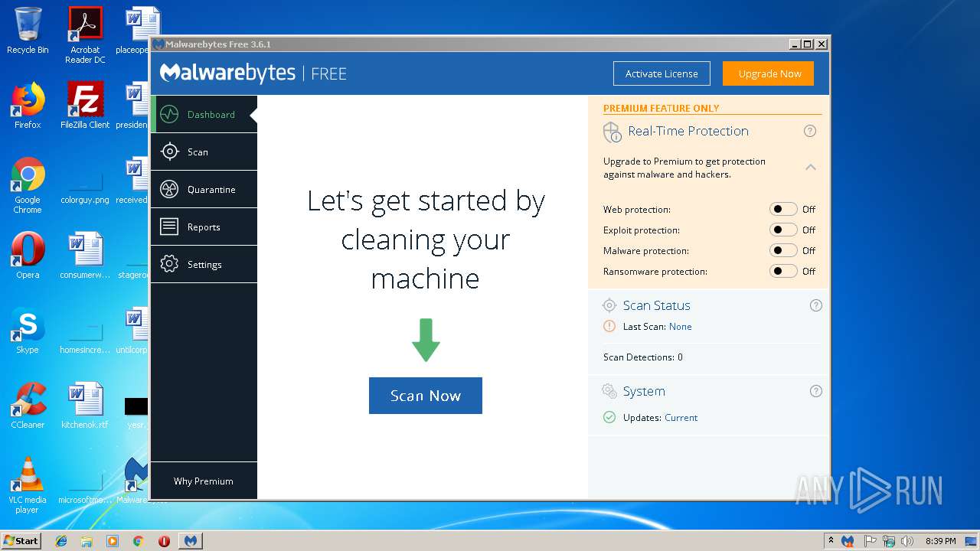Click the PREMIUM FEATURE ONLY label
Screen dimensions: 980x551
661,109
